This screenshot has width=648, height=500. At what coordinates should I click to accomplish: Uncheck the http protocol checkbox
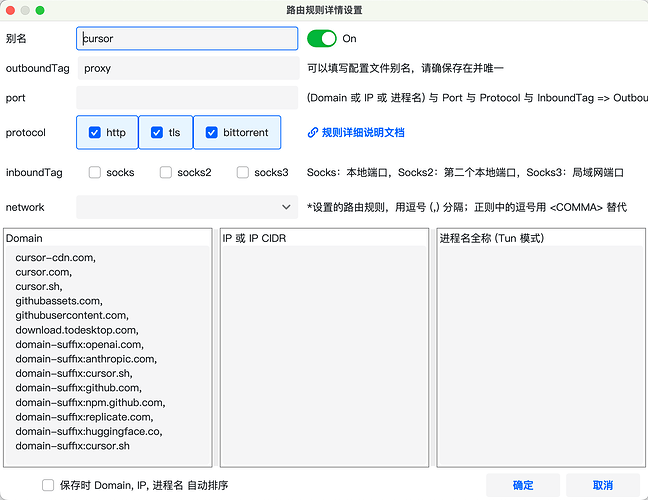click(95, 133)
